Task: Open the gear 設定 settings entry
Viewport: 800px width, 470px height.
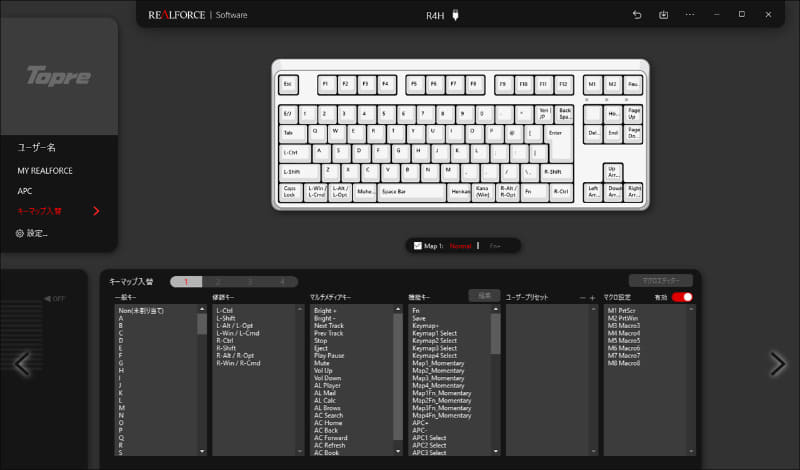Action: (32, 233)
